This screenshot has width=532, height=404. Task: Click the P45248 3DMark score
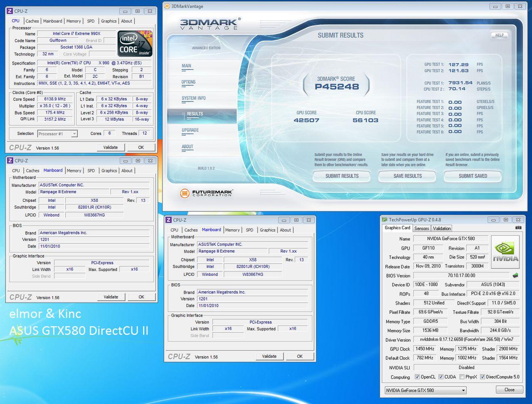pyautogui.click(x=337, y=87)
